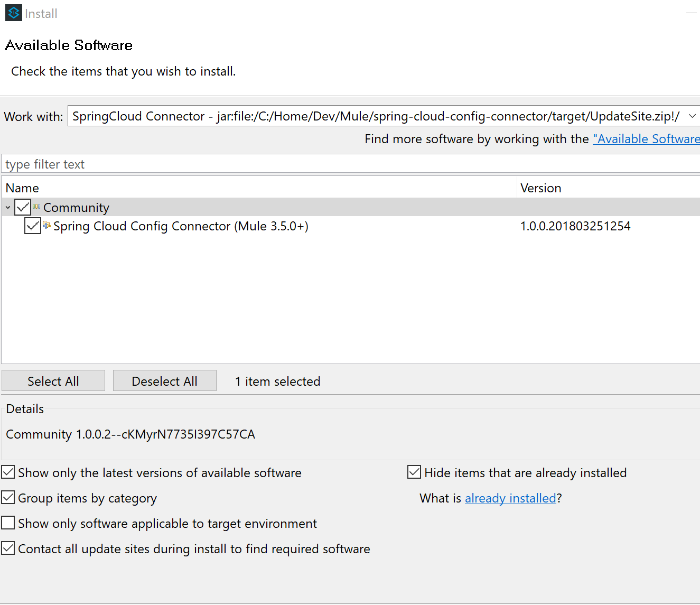Enable Show only software applicable to target environment
The width and height of the screenshot is (700, 605).
8,523
